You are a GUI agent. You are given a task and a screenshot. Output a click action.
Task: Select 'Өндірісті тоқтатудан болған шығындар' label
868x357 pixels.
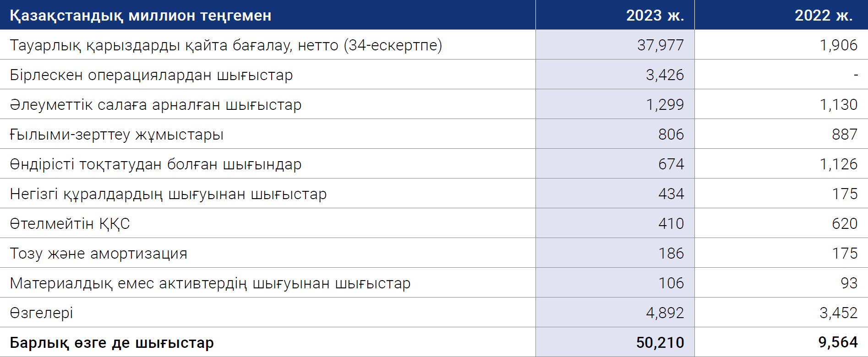click(156, 164)
